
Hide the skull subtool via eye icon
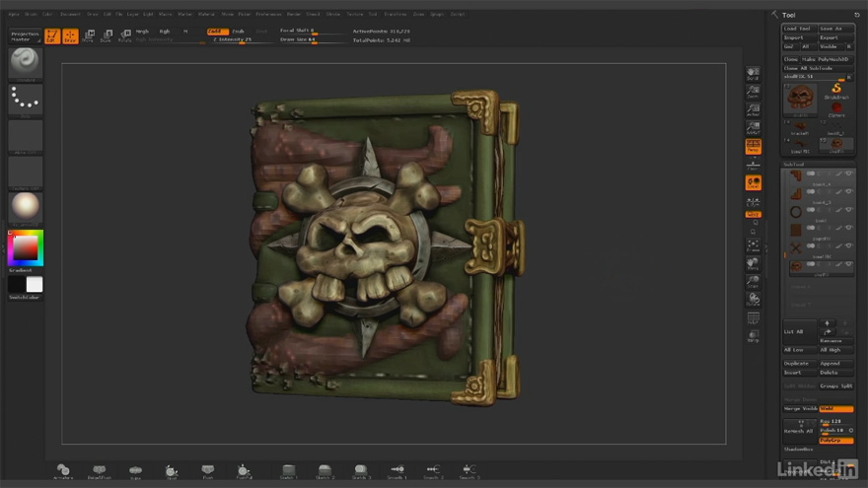[848, 264]
